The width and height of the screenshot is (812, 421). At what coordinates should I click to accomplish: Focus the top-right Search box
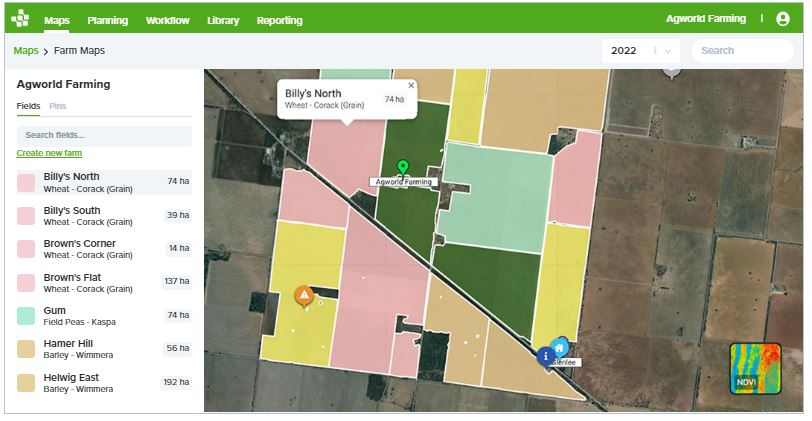pos(741,51)
